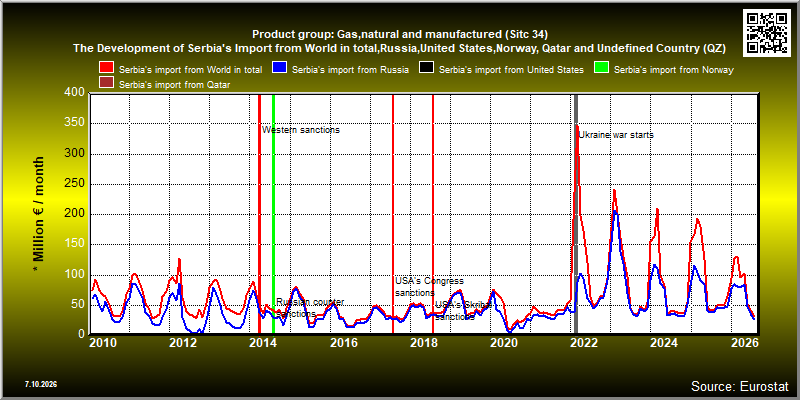Click the 100 y-axis value
The image size is (800, 400).
coord(76,274)
